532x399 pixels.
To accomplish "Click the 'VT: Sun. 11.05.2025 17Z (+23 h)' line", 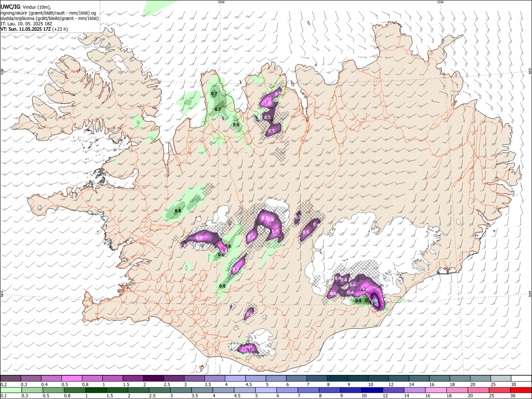I will coord(34,29).
